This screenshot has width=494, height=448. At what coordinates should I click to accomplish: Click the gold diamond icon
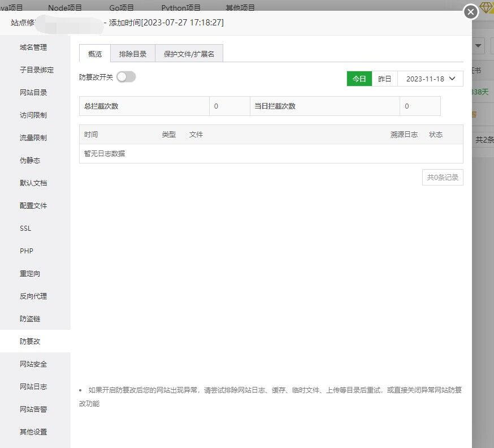click(487, 8)
